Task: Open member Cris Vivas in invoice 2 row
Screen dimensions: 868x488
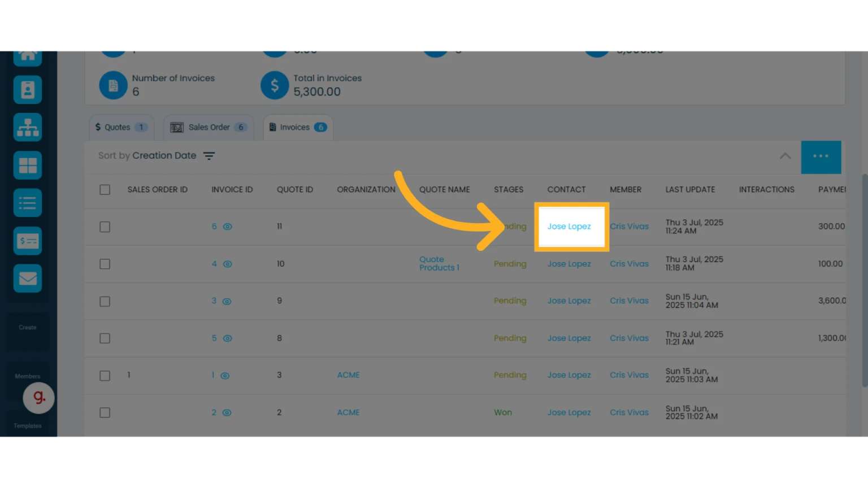Action: pyautogui.click(x=629, y=412)
